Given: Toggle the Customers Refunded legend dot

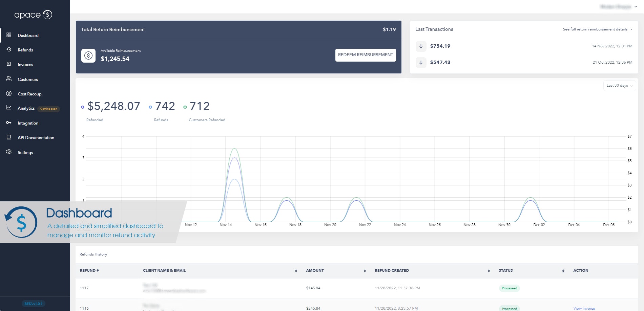Looking at the screenshot, I should click(x=185, y=107).
